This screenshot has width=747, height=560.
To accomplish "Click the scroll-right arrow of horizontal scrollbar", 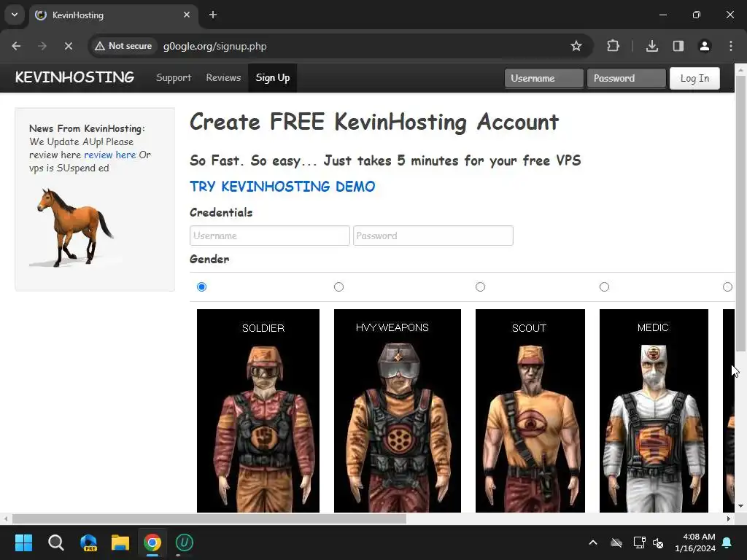I will [x=729, y=518].
